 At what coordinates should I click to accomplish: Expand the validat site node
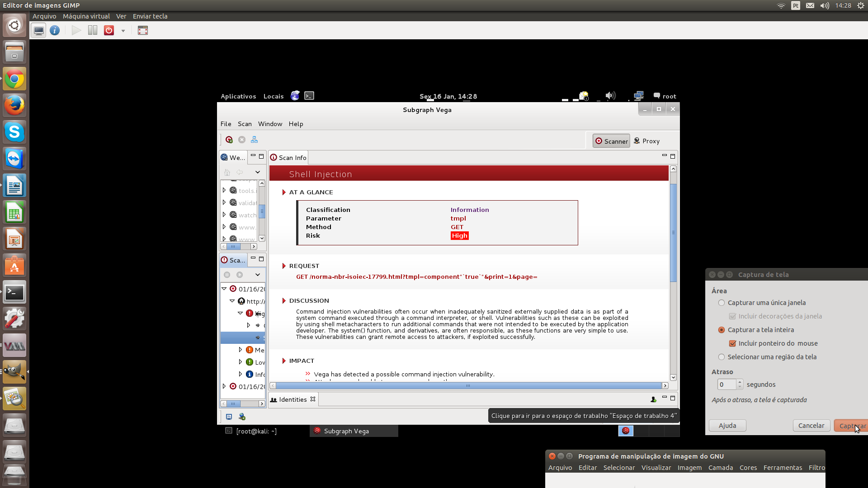[224, 202]
